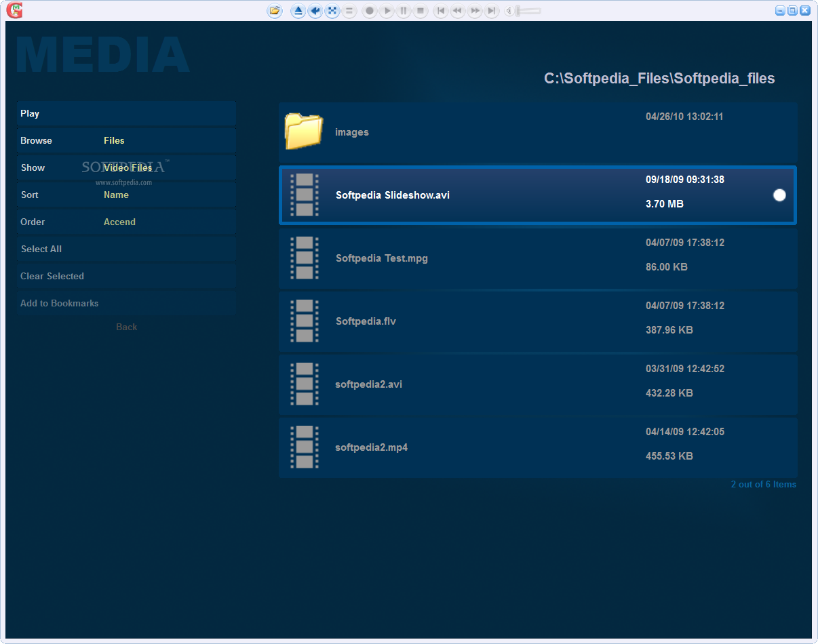
Task: Click the application logo icon in title bar
Action: (14, 10)
